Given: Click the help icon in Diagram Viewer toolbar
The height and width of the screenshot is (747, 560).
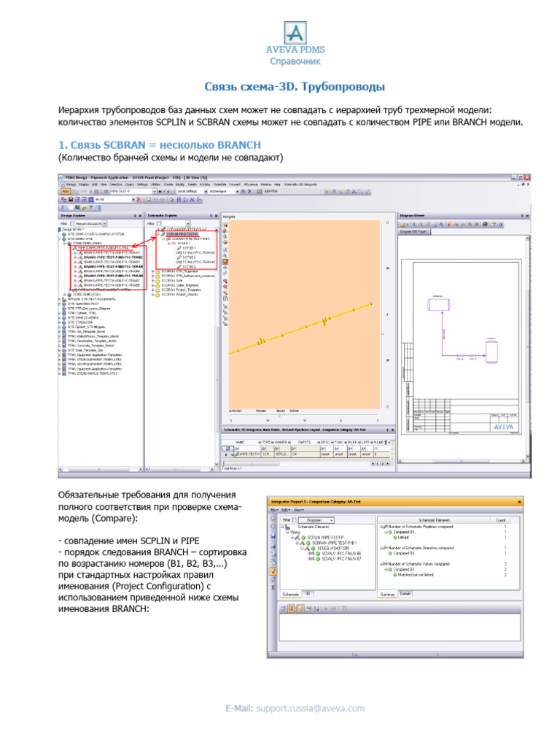Looking at the screenshot, I should [500, 225].
